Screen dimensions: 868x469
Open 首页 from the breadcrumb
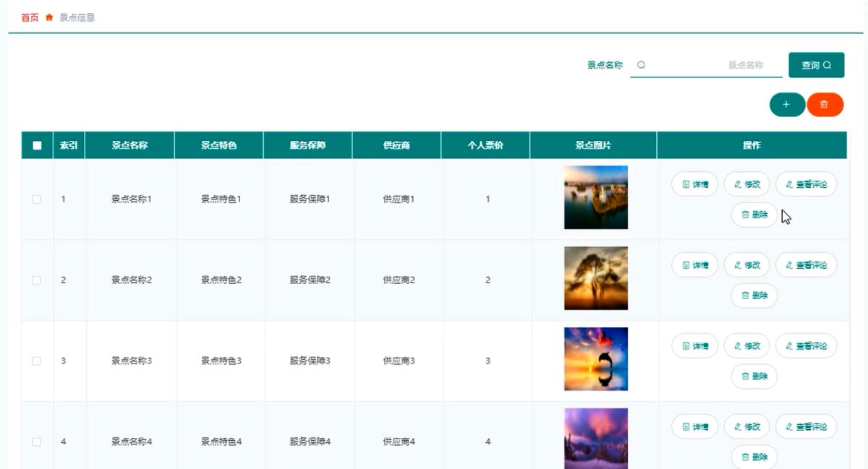pos(28,17)
